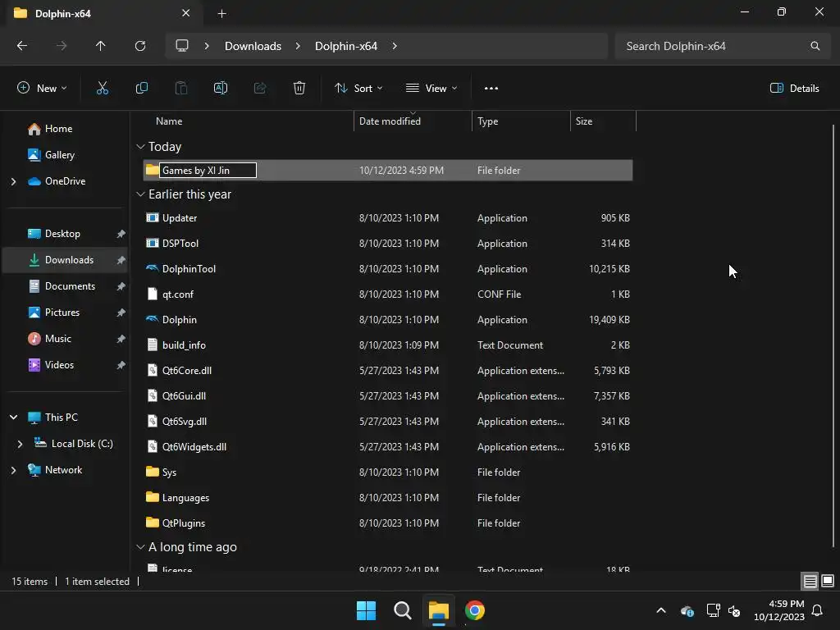Sort by the Type column header
Screen dimensions: 840x630
[x=487, y=121]
